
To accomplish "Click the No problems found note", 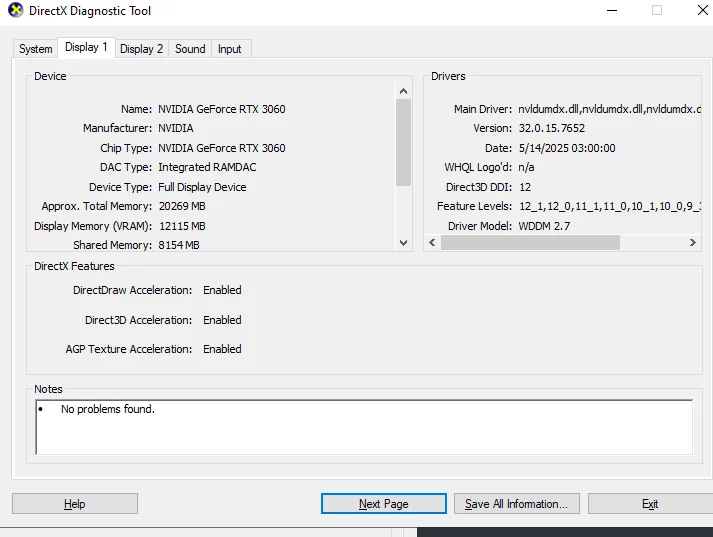I will pyautogui.click(x=108, y=409).
